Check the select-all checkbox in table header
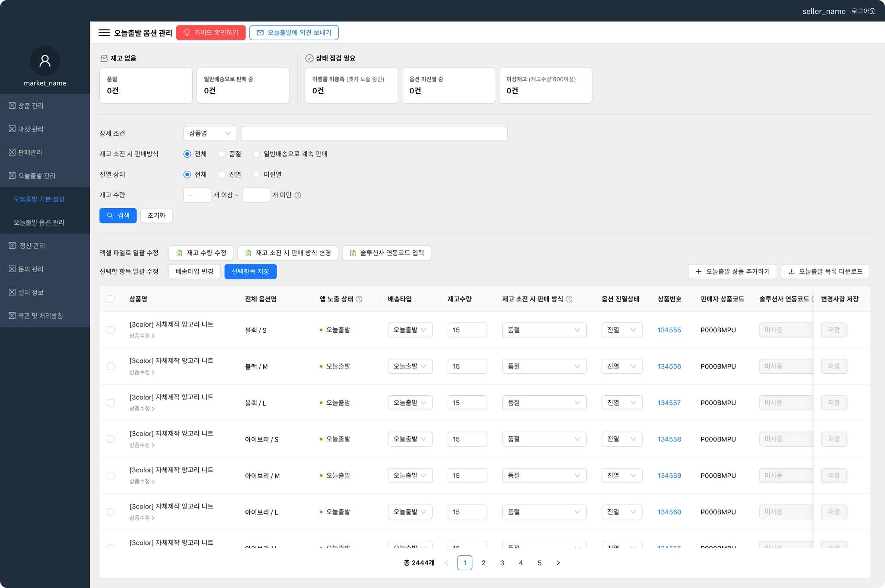The height and width of the screenshot is (588, 885). click(111, 299)
